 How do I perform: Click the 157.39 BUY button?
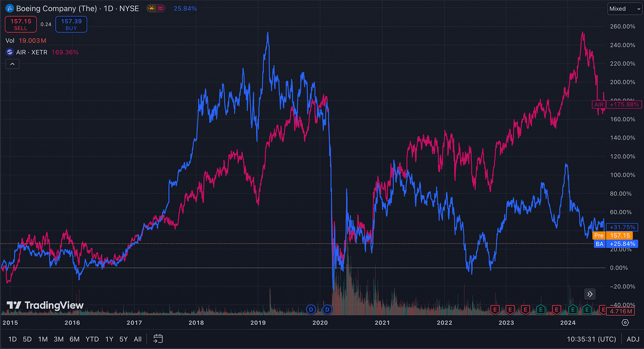pos(71,24)
